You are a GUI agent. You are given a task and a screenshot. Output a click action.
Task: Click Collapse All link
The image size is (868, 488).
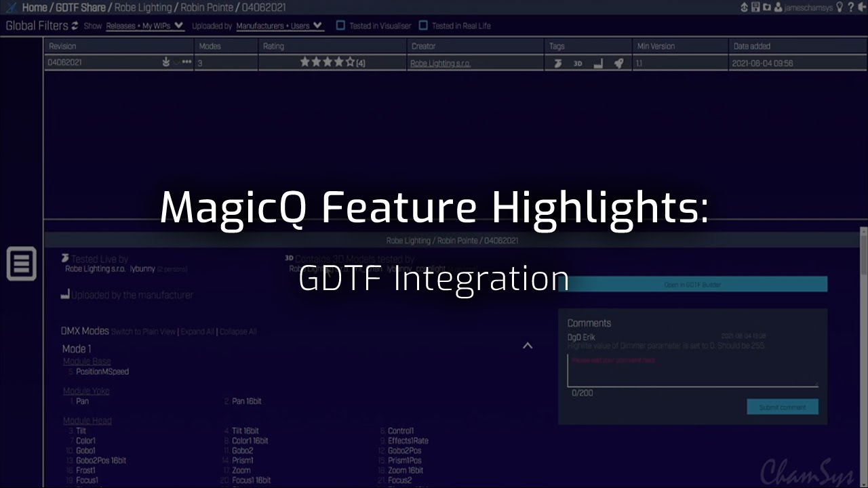click(238, 331)
